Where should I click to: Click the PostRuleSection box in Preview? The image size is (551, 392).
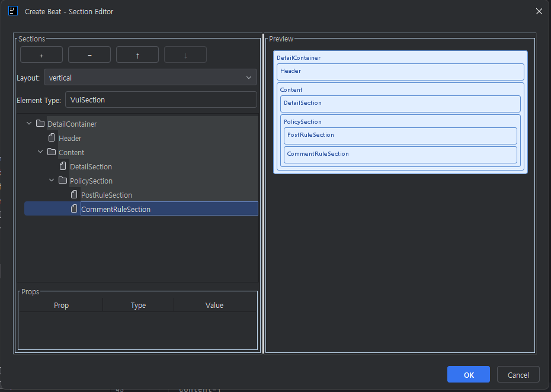pos(401,136)
